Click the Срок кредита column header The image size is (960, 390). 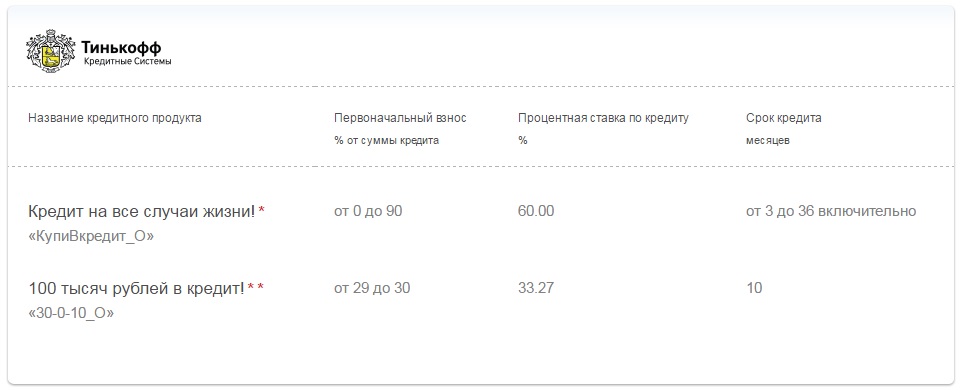(784, 118)
